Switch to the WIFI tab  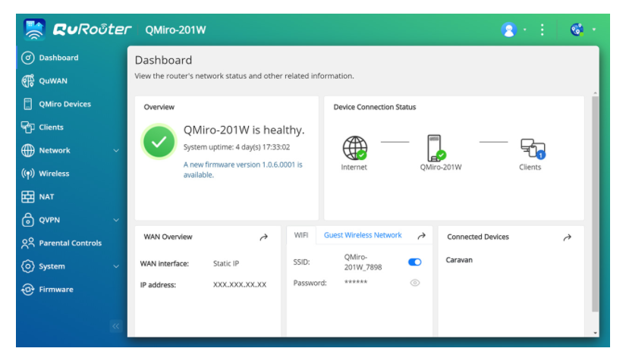(x=301, y=236)
